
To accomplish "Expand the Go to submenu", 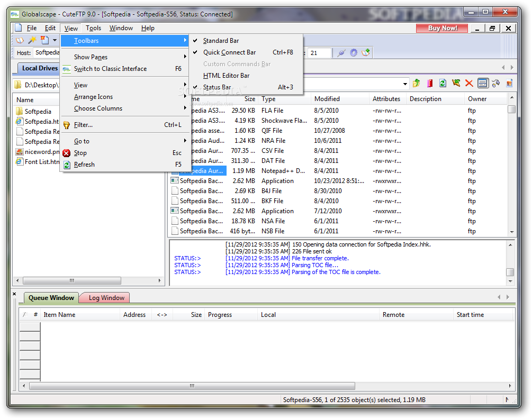I will point(124,141).
